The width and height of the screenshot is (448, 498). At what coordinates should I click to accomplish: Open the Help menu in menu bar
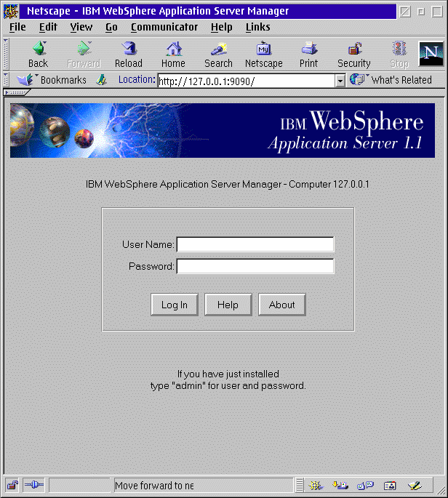pos(222,28)
